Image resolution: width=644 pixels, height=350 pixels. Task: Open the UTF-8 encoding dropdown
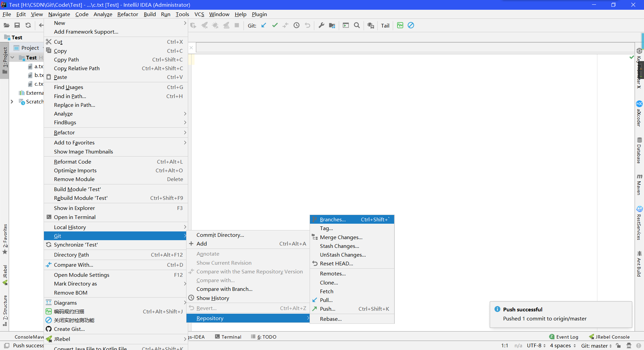(536, 346)
